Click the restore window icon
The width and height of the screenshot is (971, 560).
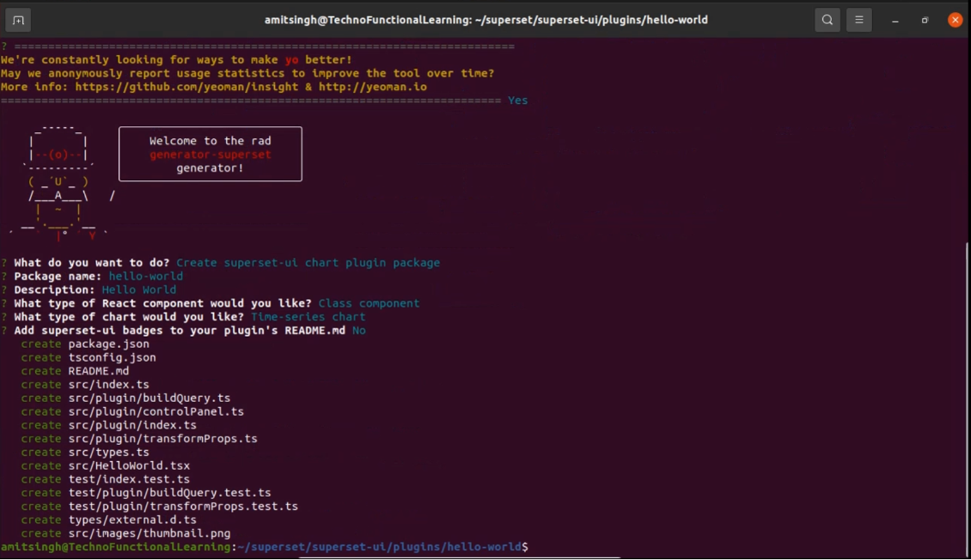(925, 19)
